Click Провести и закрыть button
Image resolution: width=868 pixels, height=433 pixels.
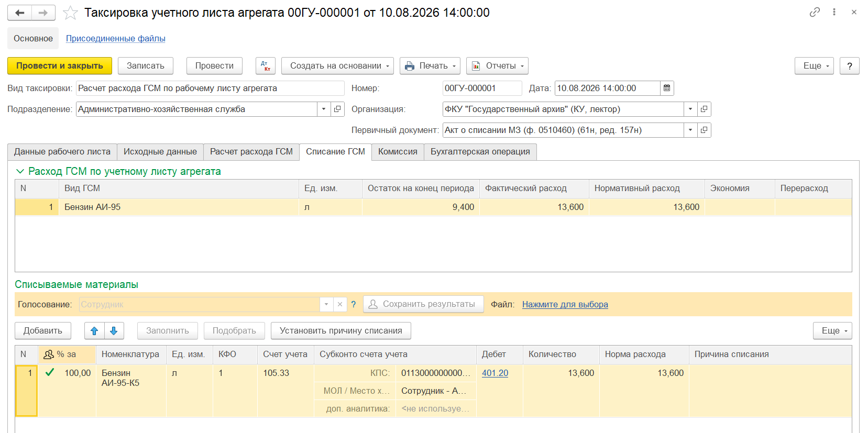click(x=60, y=66)
